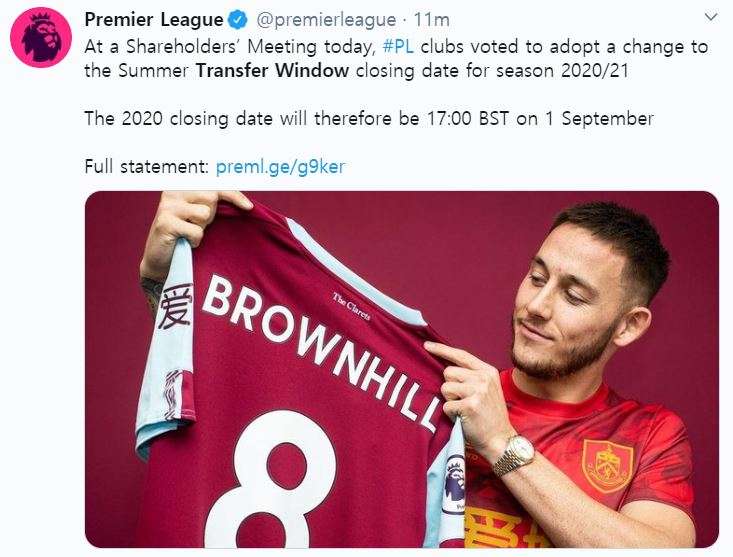733x557 pixels.
Task: Open the Premier League display name profile
Action: (x=153, y=19)
